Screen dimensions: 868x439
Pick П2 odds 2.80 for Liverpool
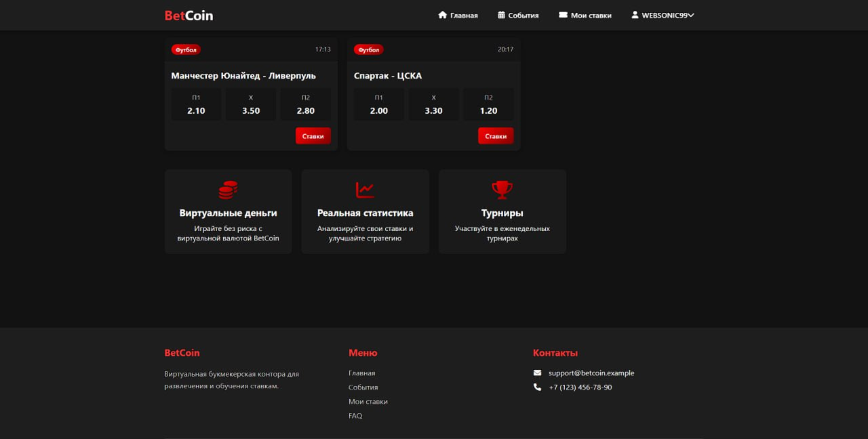306,104
